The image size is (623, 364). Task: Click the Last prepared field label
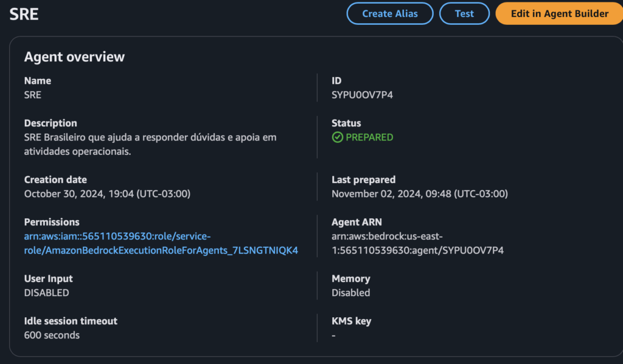tap(364, 180)
